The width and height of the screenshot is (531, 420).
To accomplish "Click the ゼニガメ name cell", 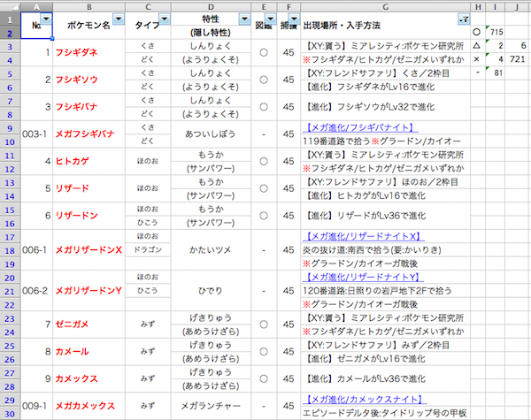I will click(x=89, y=325).
